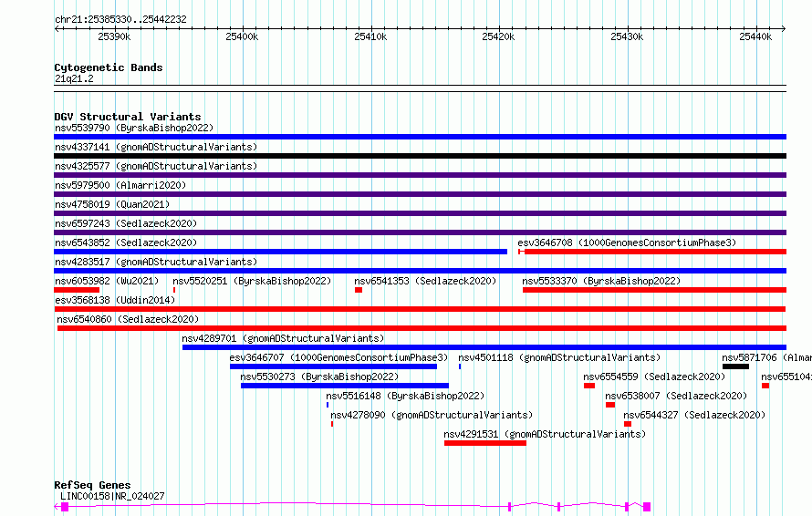This screenshot has height=516, width=812.
Task: Click the black bar for nsv4337141
Action: click(x=420, y=156)
